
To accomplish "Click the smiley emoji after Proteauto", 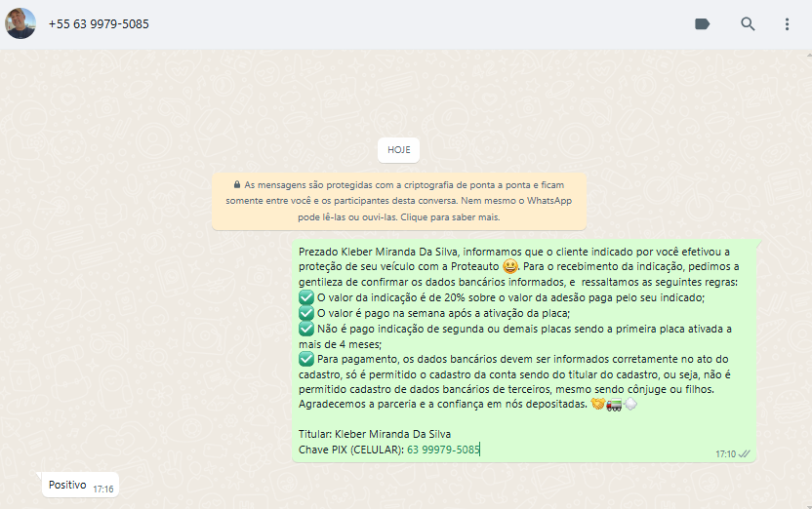I will tap(509, 266).
